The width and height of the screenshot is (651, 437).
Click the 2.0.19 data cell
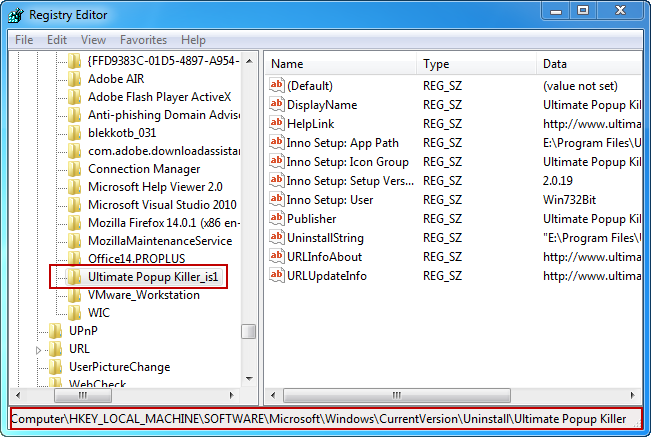pos(558,181)
